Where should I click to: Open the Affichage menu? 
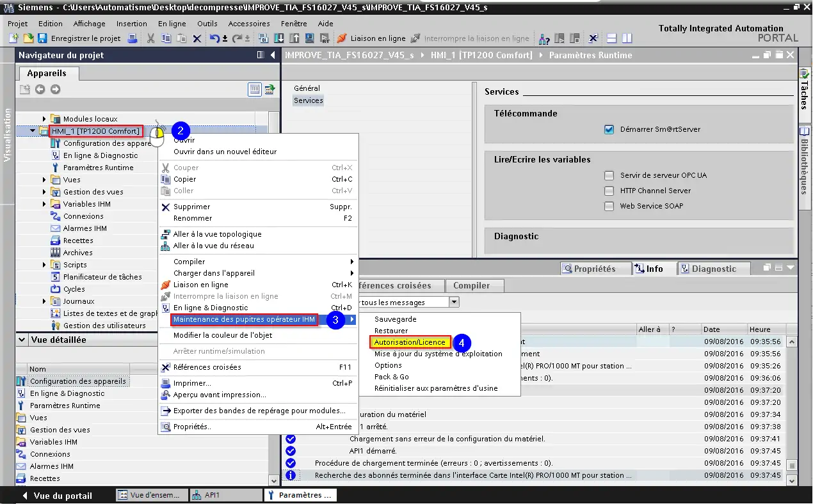(x=89, y=24)
